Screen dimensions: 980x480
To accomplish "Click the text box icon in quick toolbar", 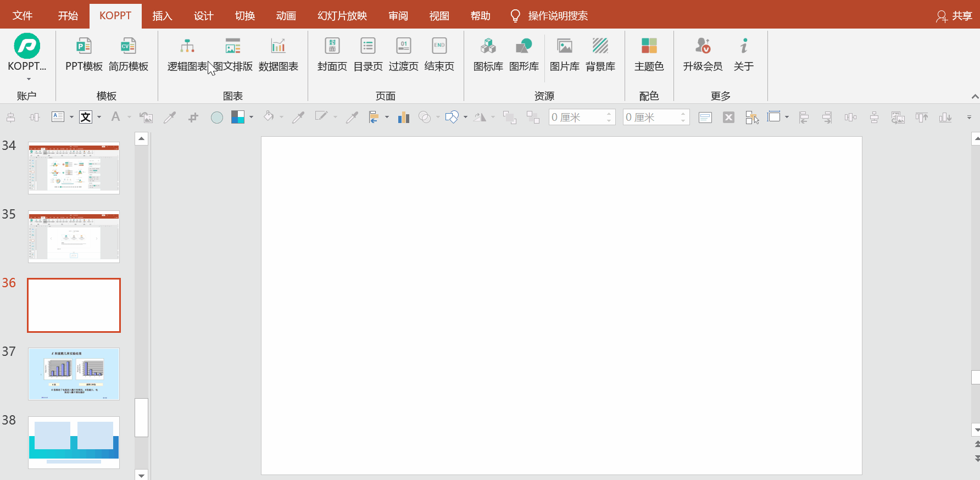I will (x=58, y=117).
